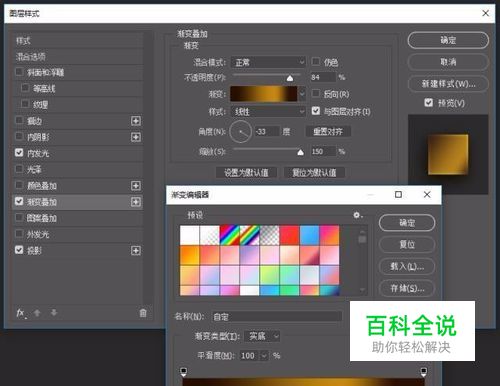Click the 不透明度 value field showing 84
Image resolution: width=500 pixels, height=386 pixels.
[323, 77]
